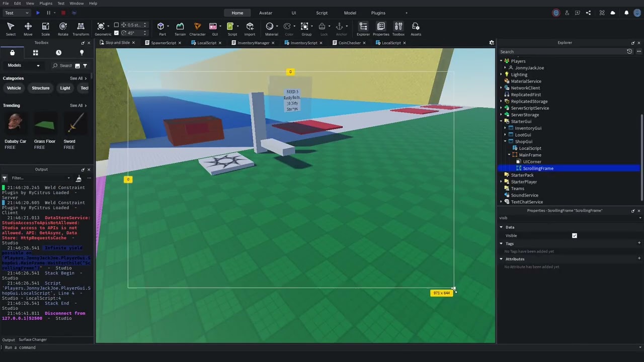The height and width of the screenshot is (362, 644).
Task: Stop the test with the red Stop button
Action: [x=63, y=13]
